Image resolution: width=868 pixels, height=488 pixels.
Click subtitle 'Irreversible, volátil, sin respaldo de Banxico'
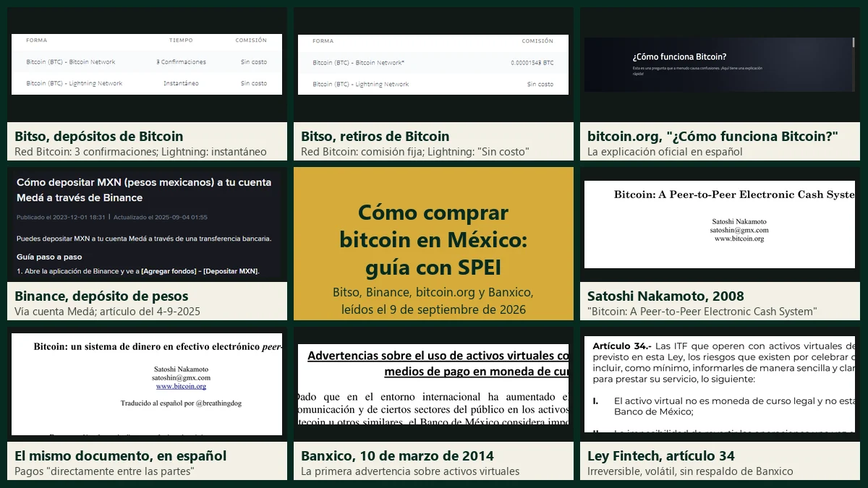[690, 471]
